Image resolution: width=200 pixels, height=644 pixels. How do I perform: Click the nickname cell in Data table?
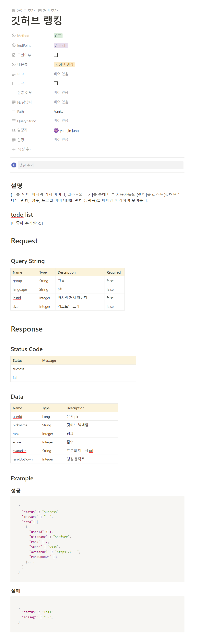pos(25,425)
